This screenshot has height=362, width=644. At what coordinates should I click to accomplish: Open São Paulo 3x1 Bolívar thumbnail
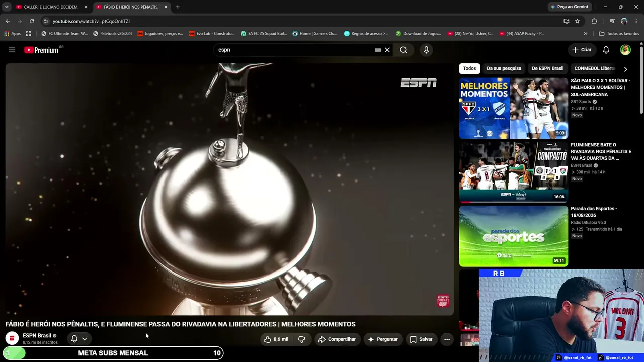(x=513, y=108)
